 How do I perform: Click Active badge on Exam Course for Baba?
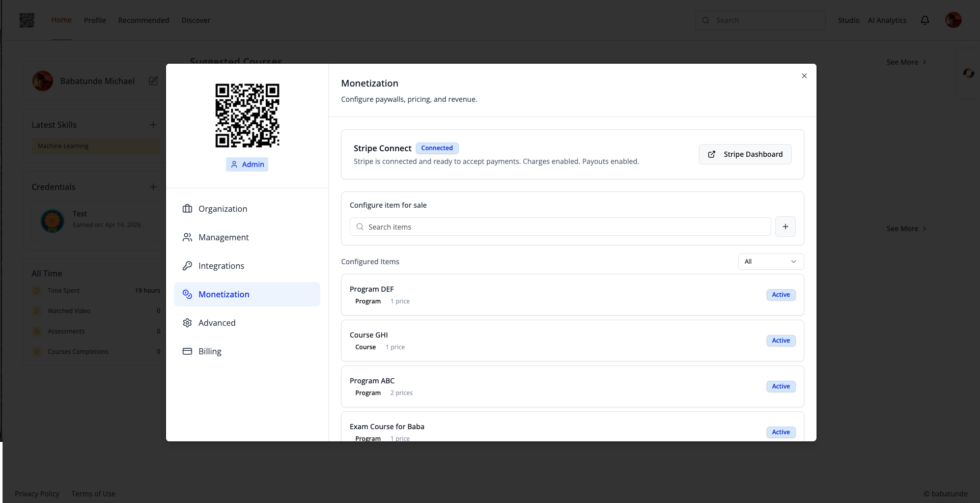point(781,432)
